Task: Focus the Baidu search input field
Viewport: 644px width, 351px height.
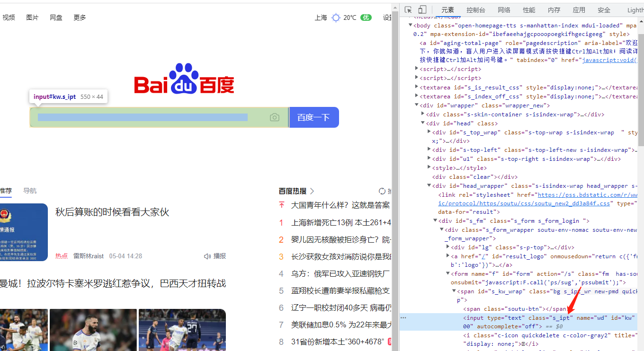Action: pyautogui.click(x=159, y=117)
